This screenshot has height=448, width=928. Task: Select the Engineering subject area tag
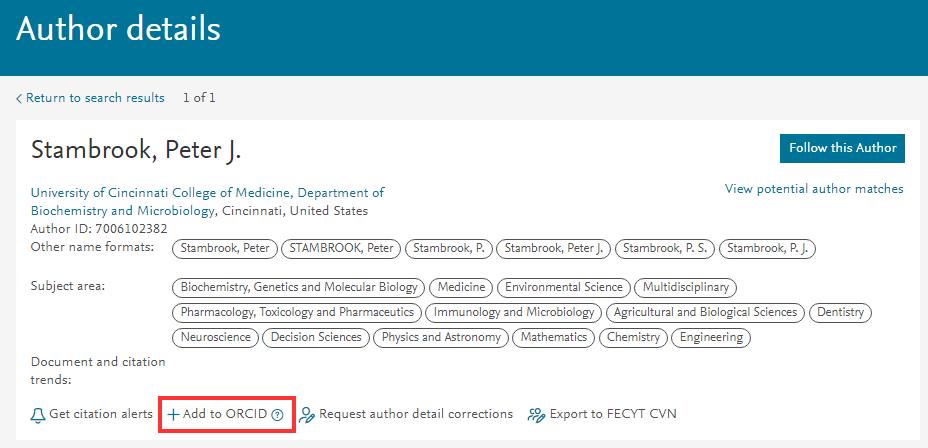click(711, 337)
